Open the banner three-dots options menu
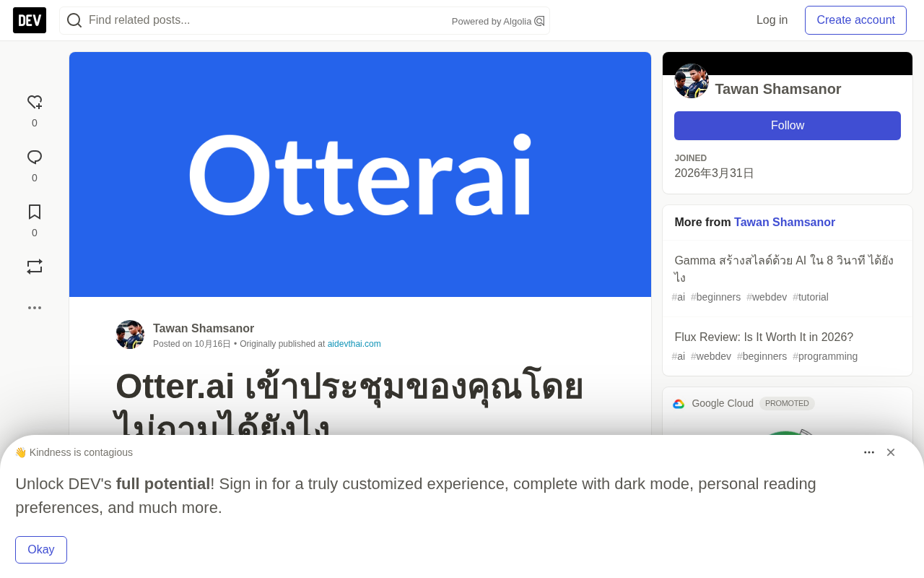Image resolution: width=924 pixels, height=578 pixels. [x=869, y=452]
